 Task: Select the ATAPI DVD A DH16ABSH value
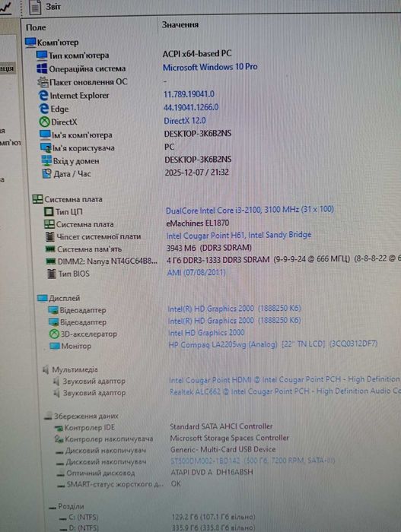(x=212, y=472)
